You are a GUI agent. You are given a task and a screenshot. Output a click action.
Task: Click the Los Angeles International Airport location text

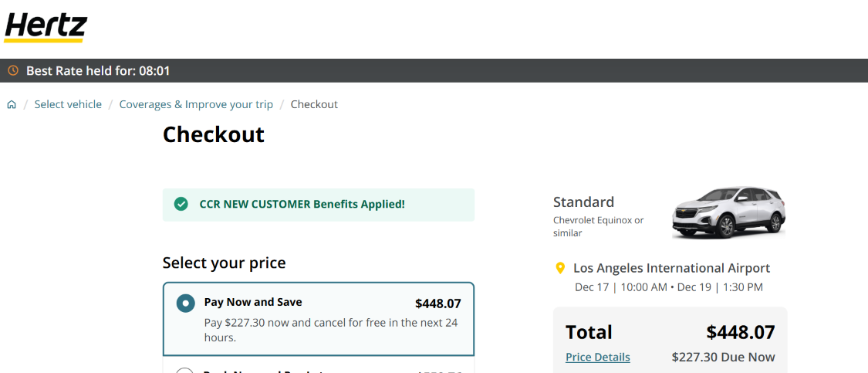click(671, 268)
